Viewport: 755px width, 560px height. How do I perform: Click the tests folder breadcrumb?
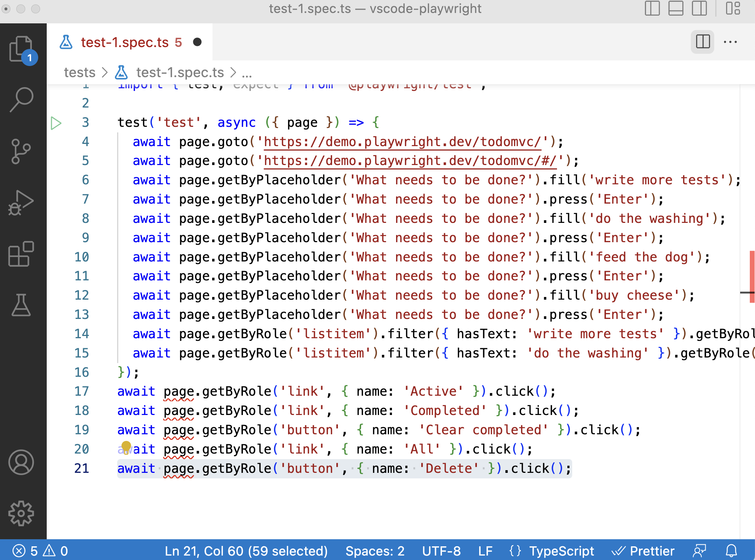(80, 72)
